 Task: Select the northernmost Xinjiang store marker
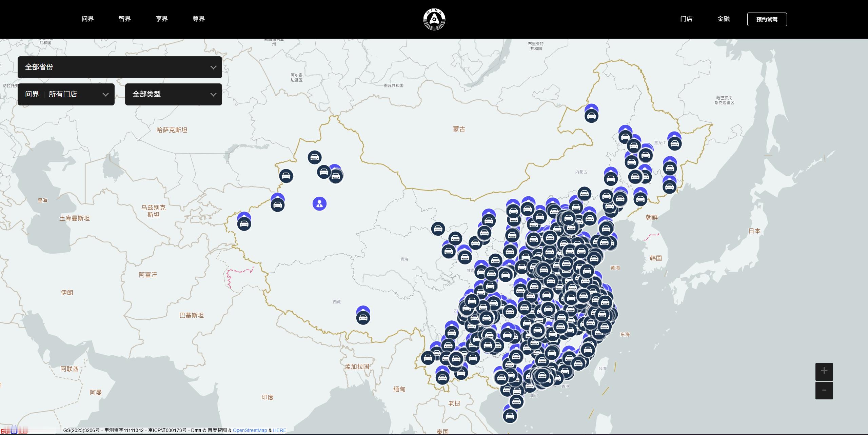click(x=315, y=157)
